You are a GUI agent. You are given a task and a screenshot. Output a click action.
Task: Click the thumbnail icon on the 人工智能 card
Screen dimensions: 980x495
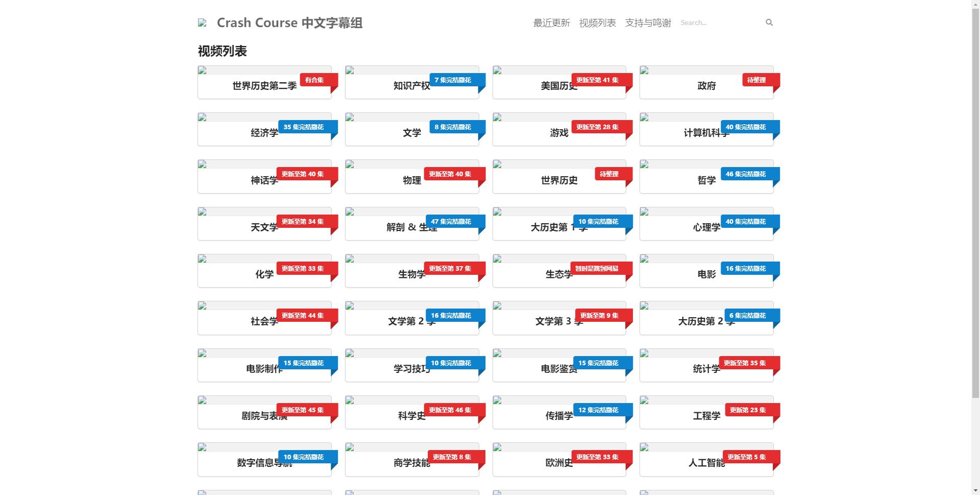[645, 448]
